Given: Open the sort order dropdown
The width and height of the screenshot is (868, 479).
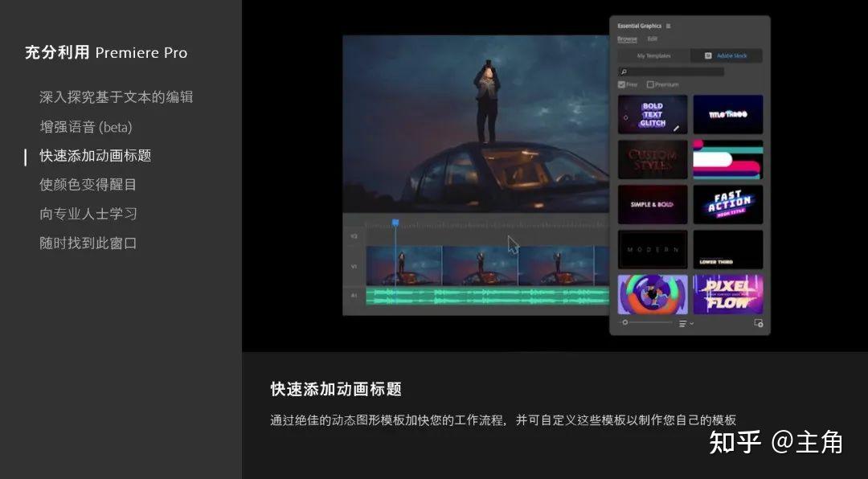Looking at the screenshot, I should pos(686,323).
